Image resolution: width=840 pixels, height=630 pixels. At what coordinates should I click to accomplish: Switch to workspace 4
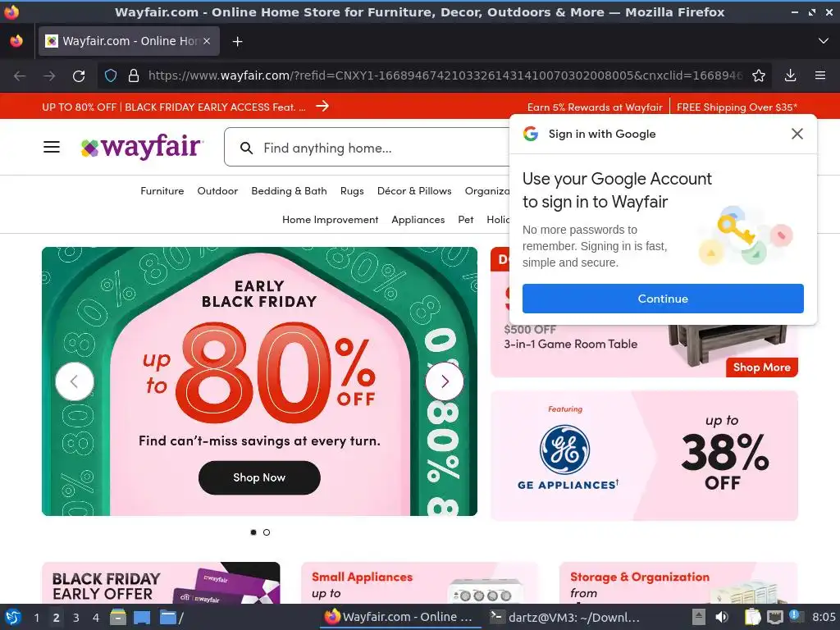[96, 617]
